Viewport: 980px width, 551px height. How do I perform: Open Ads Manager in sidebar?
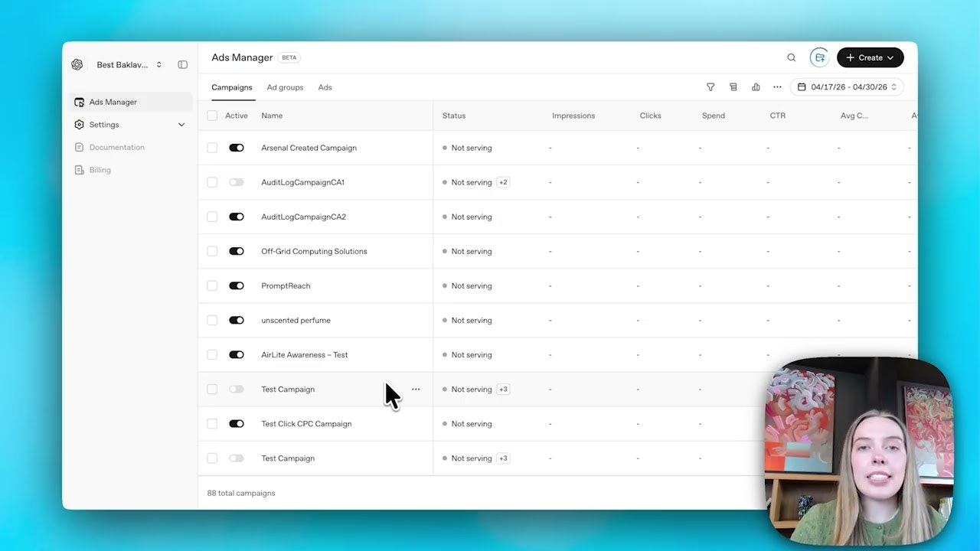(130, 102)
